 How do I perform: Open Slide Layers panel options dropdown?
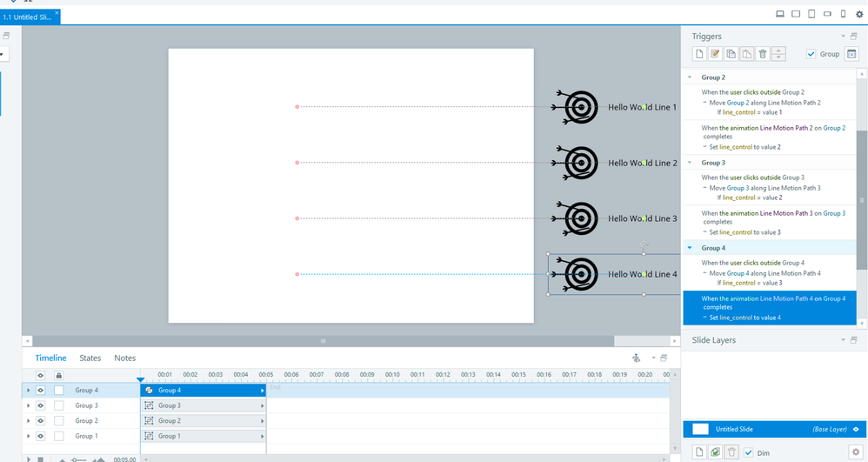pos(843,339)
